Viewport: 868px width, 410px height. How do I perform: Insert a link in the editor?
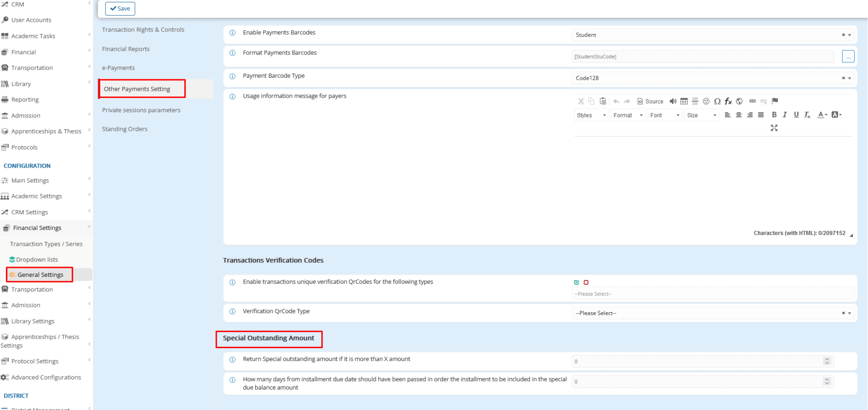coord(752,101)
